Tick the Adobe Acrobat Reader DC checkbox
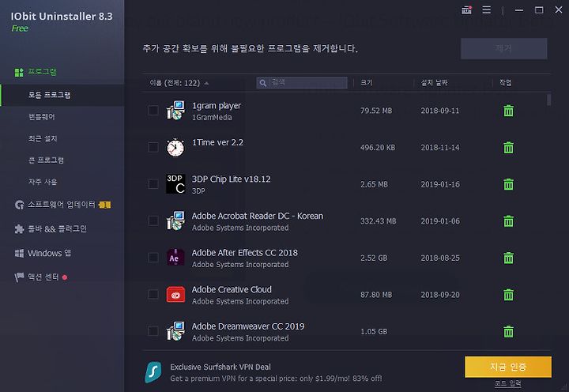This screenshot has height=392, width=569. 153,220
